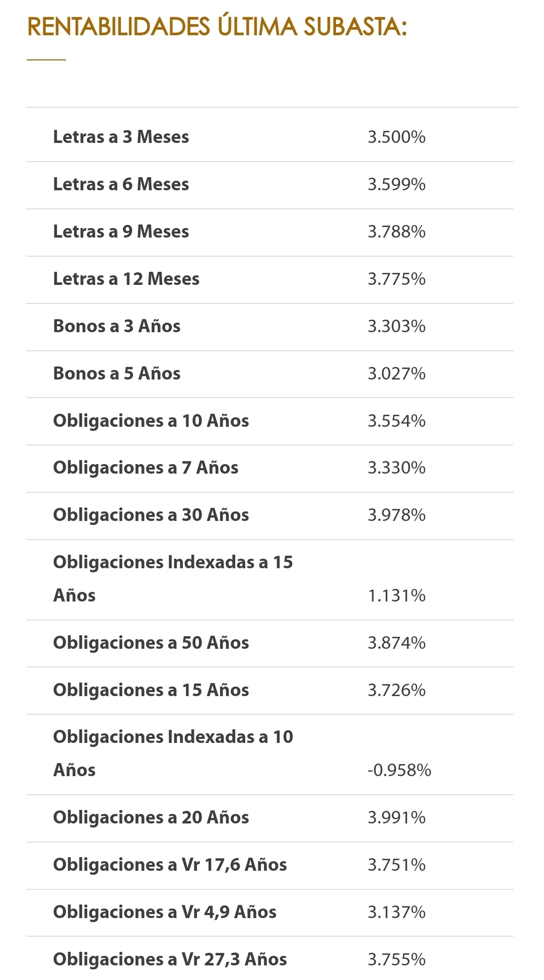Viewport: 544px width, 980px height.
Task: Open Obligaciones a 20 Años entry
Action: 270,818
